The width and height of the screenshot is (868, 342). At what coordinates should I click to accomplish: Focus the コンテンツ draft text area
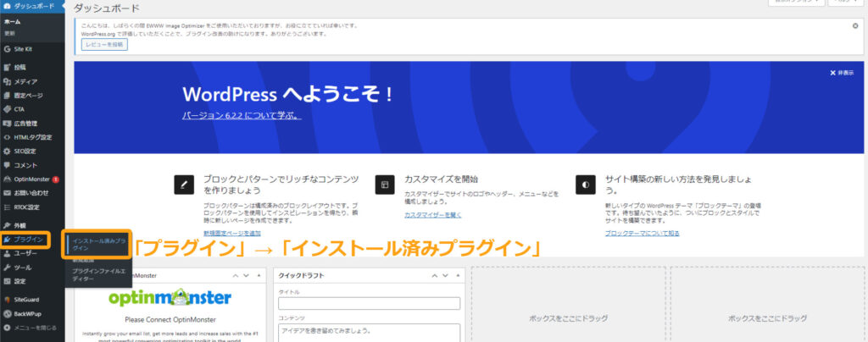(x=370, y=333)
